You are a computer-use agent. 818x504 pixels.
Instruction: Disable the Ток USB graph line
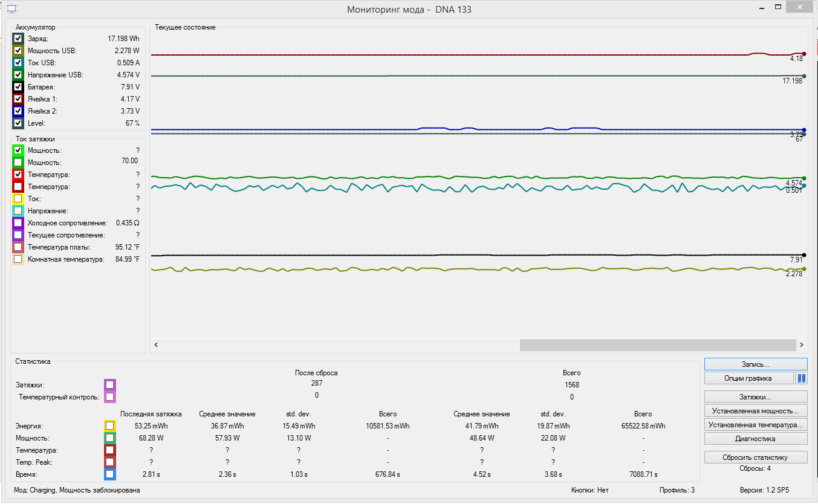(x=18, y=63)
